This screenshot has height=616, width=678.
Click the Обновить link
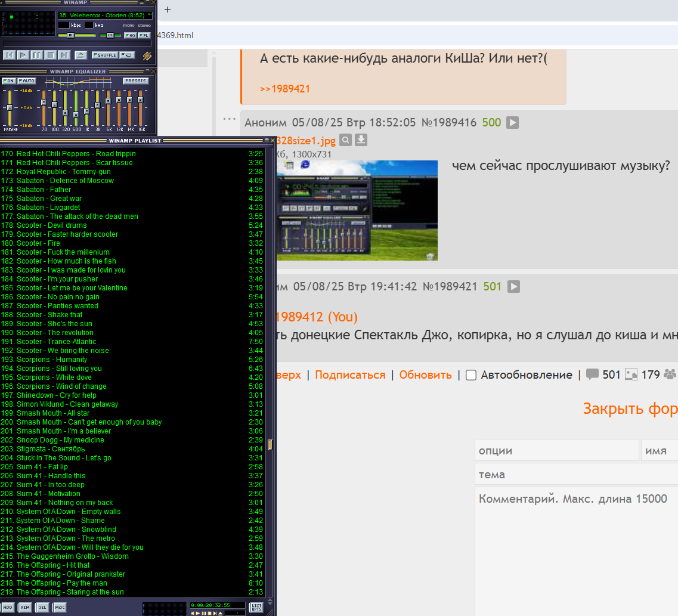tap(426, 374)
